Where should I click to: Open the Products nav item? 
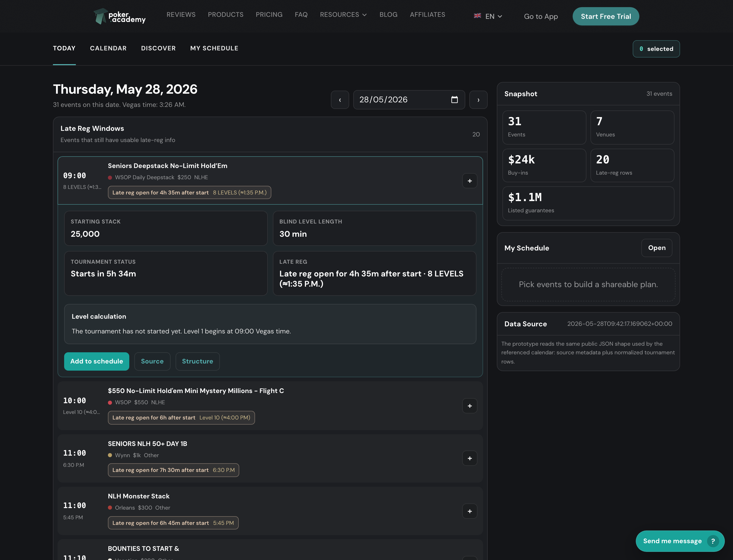pyautogui.click(x=226, y=15)
